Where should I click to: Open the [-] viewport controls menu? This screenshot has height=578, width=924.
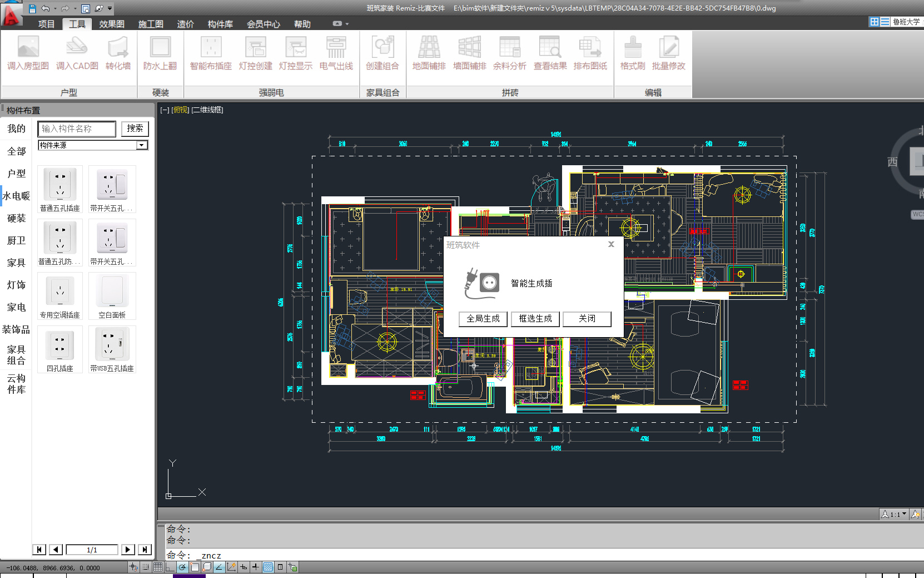click(x=165, y=110)
